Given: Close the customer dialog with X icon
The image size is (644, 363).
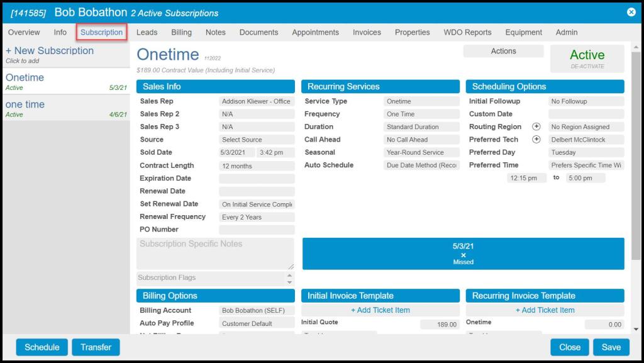Looking at the screenshot, I should [631, 12].
